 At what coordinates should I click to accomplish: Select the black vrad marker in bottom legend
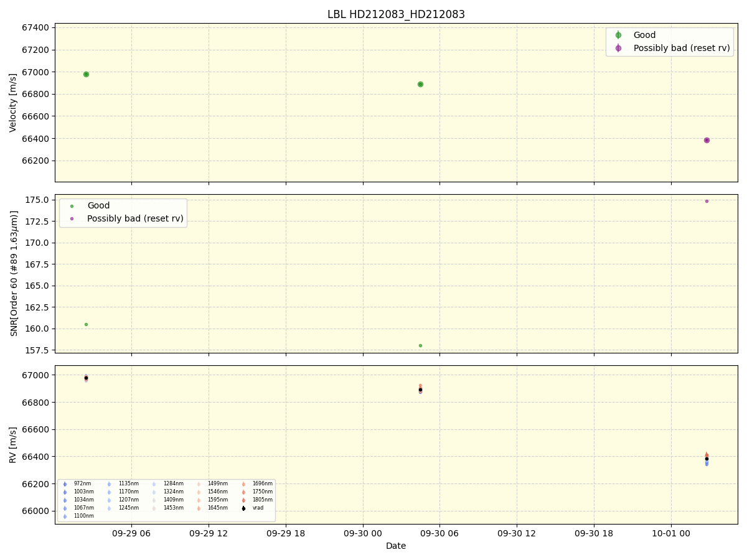(x=243, y=508)
